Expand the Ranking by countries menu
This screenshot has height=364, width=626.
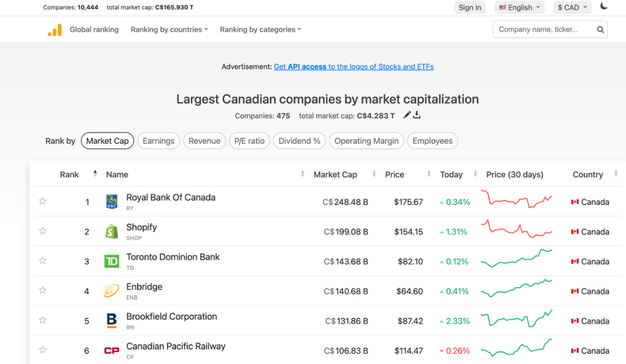pos(169,29)
